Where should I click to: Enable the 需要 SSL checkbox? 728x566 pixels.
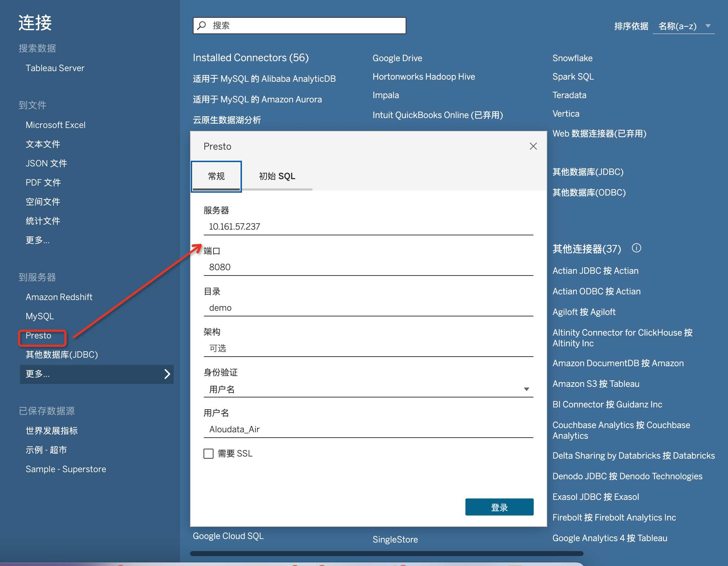209,454
